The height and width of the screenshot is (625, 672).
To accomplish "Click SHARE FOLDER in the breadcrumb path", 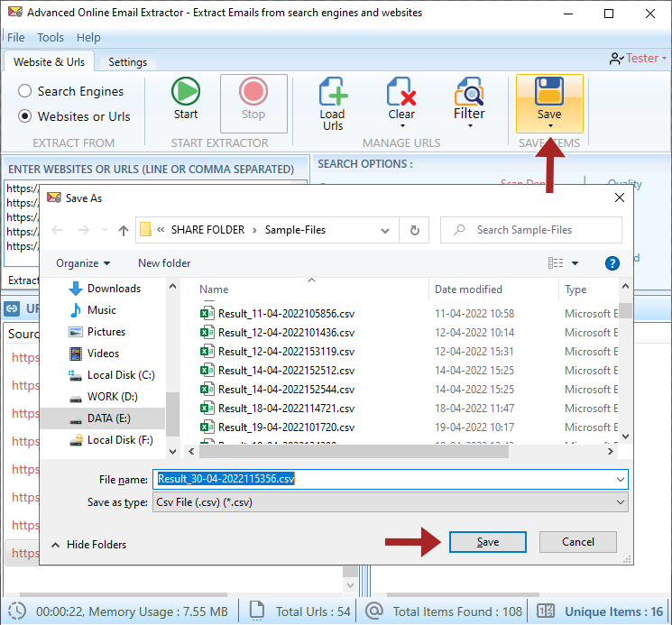I will (x=207, y=230).
